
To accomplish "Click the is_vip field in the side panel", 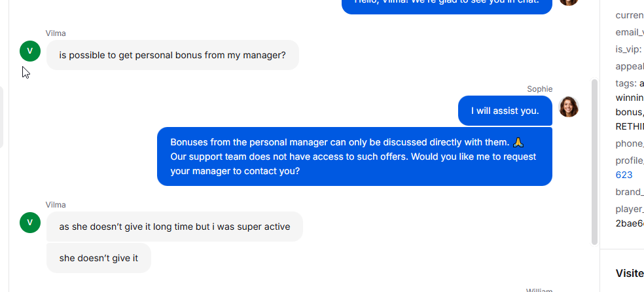I will pyautogui.click(x=630, y=49).
